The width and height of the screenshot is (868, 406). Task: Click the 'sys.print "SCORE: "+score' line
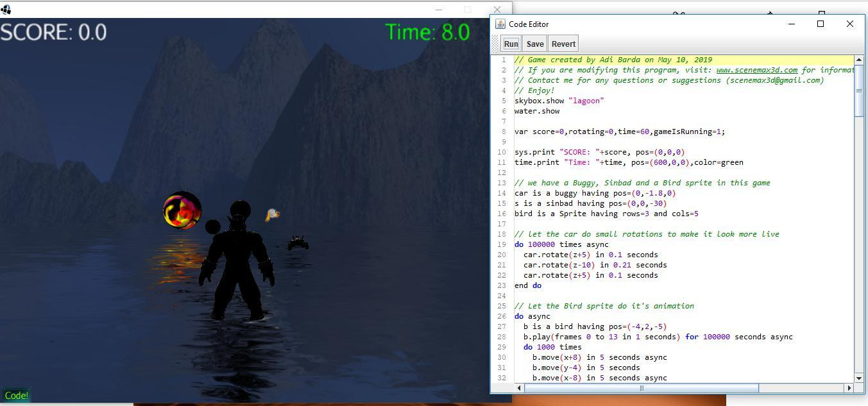[599, 152]
